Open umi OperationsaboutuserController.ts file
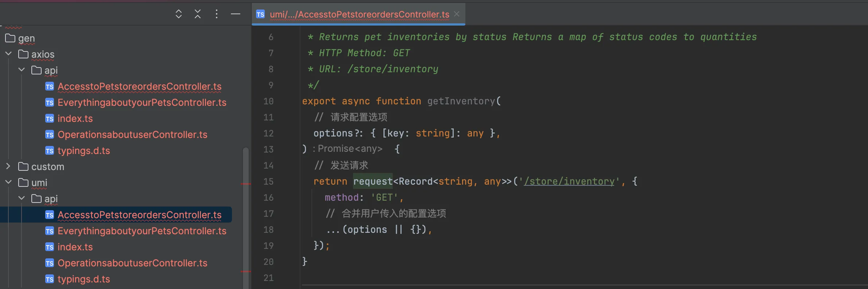This screenshot has height=289, width=868. tap(132, 263)
